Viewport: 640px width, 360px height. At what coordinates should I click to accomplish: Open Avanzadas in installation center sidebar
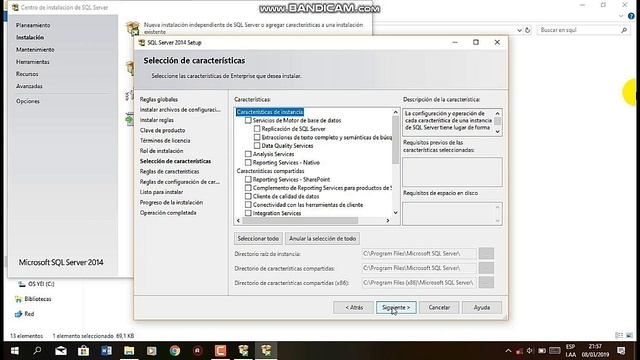pos(29,86)
